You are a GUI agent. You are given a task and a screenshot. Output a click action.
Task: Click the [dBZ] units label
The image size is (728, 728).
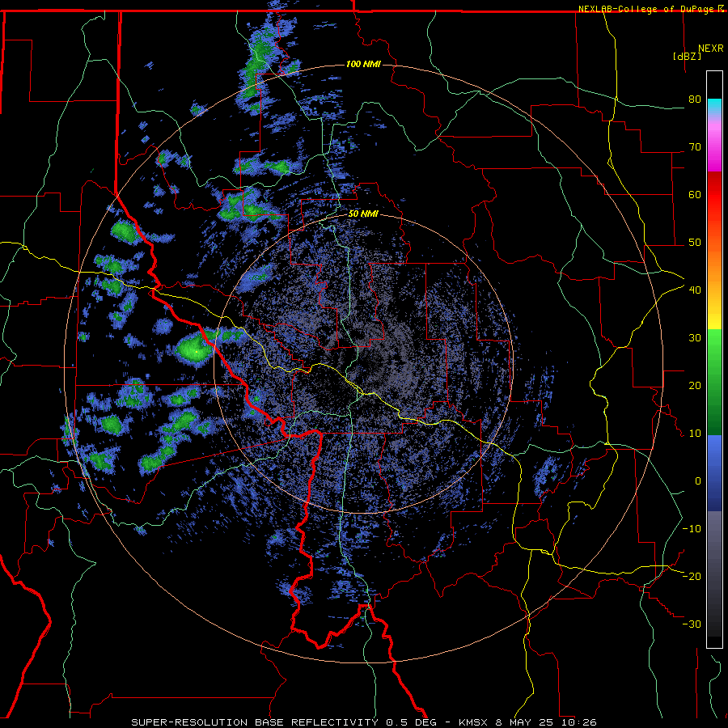coord(687,57)
